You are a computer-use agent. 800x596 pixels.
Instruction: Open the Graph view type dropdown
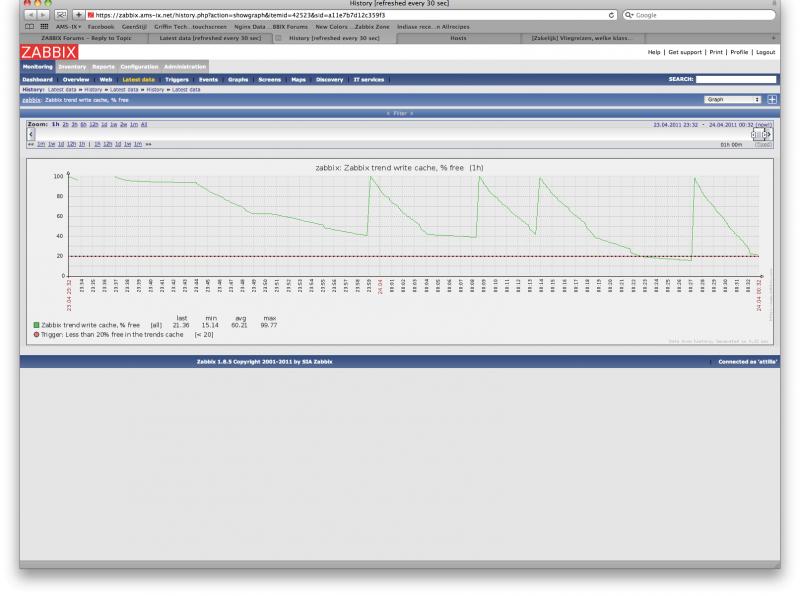[734, 100]
